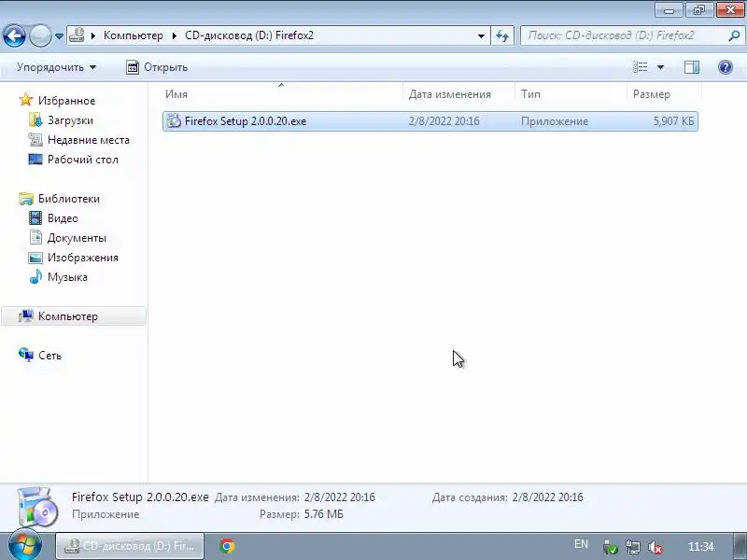Open Рабочий стол in sidebar

click(83, 160)
